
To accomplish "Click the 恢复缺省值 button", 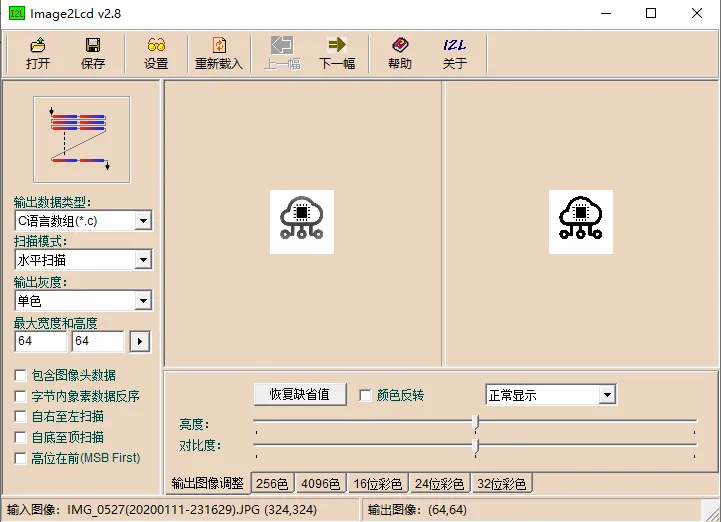I will [300, 395].
